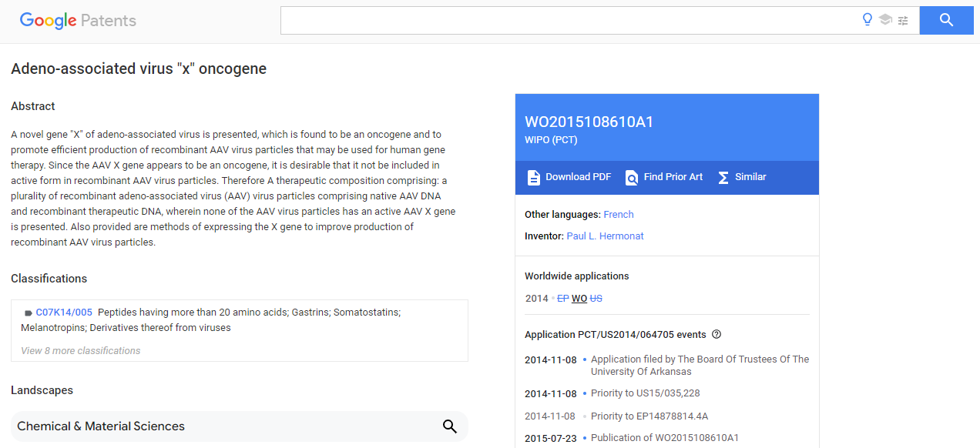Screen dimensions: 980x448
Task: Click the 2015-07-23 event date
Action: click(x=551, y=438)
